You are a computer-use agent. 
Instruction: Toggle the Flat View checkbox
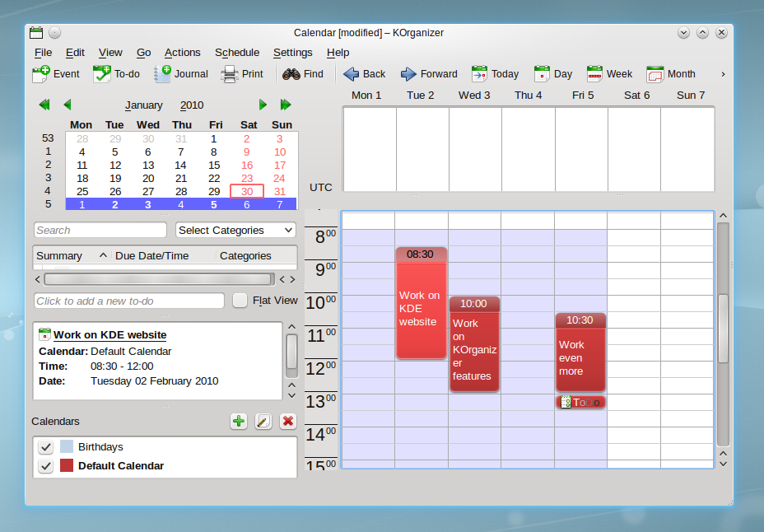[x=240, y=301]
